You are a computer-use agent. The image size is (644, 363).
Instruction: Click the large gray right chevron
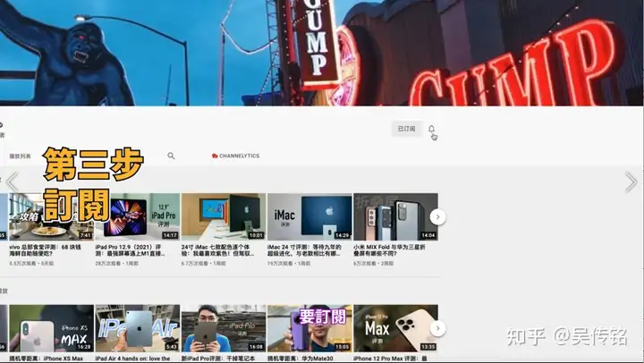pyautogui.click(x=631, y=181)
